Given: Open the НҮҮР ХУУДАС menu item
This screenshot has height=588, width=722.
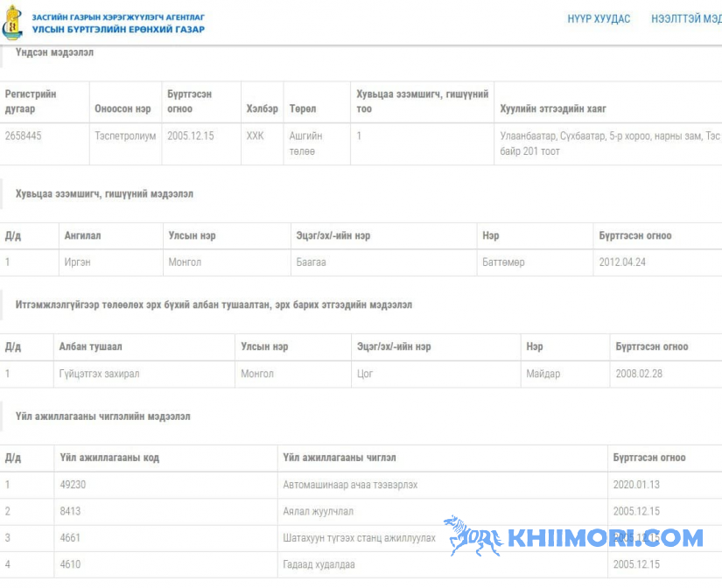Looking at the screenshot, I should coord(599,19).
